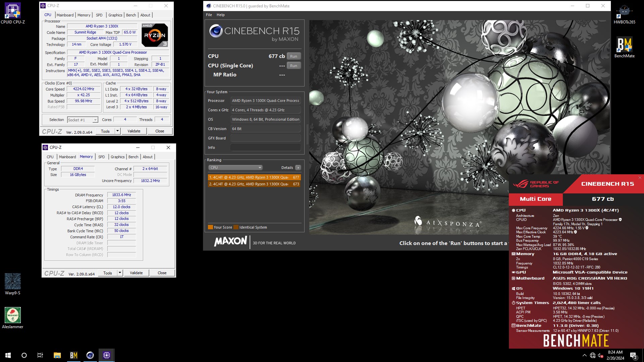Click Validate in top CPU-Z window
Viewport: 644px width, 362px height.
coord(134,131)
